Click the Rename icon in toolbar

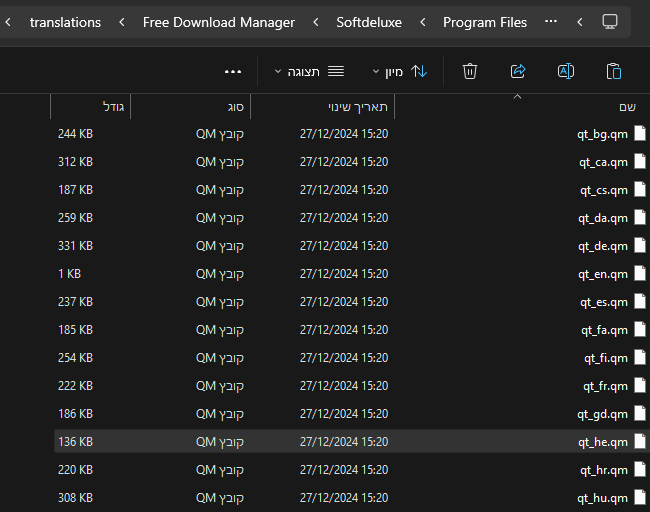[565, 71]
